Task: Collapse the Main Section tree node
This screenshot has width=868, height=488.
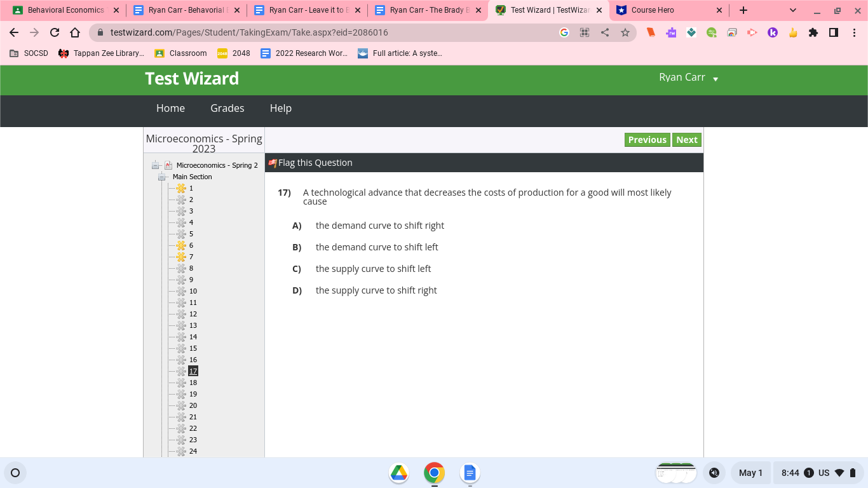Action: pos(161,177)
